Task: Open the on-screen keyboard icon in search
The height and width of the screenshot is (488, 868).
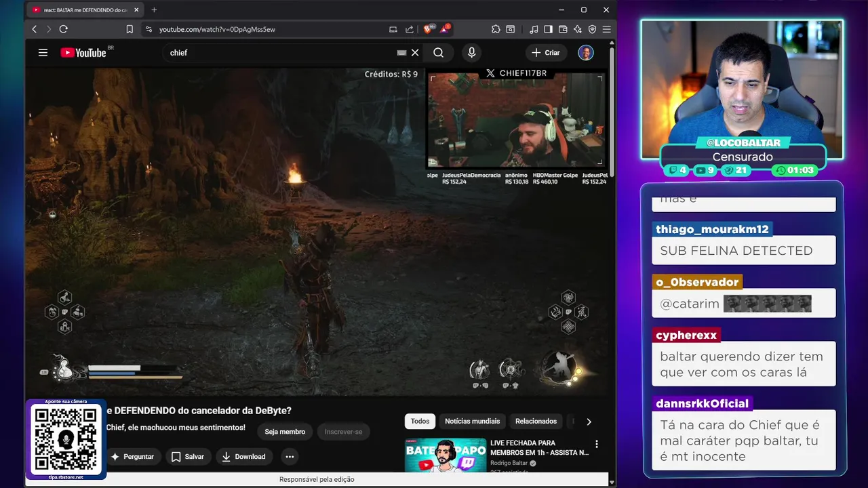Action: 401,53
